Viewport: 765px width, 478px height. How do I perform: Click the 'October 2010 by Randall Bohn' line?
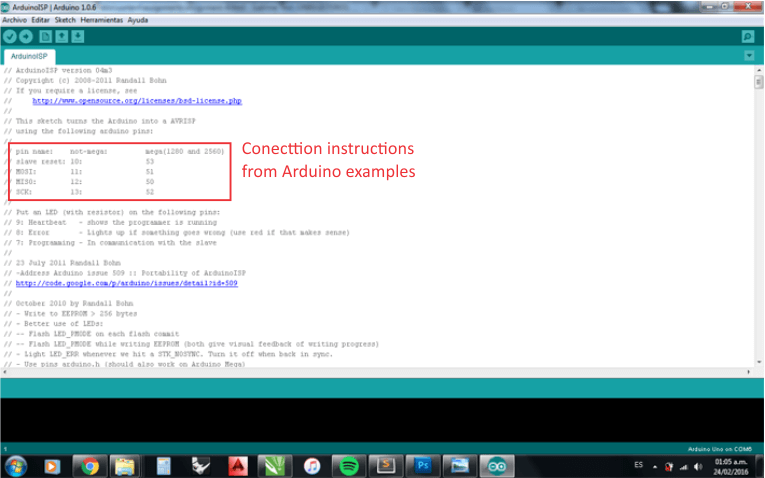68,303
